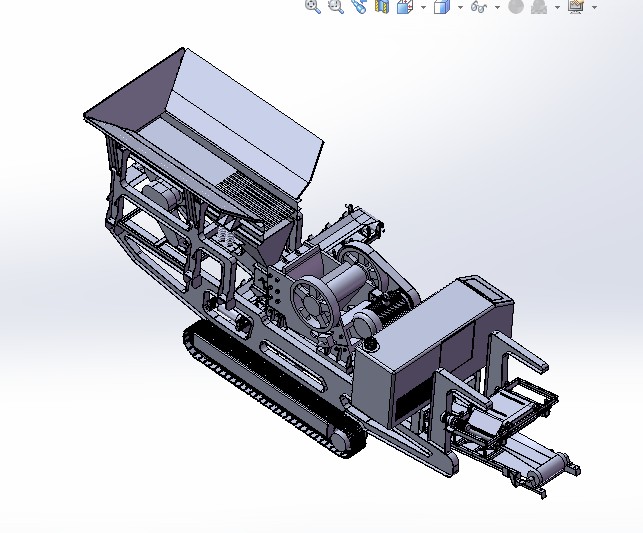
Task: Open the Display Style dropdown arrow
Action: [460, 7]
